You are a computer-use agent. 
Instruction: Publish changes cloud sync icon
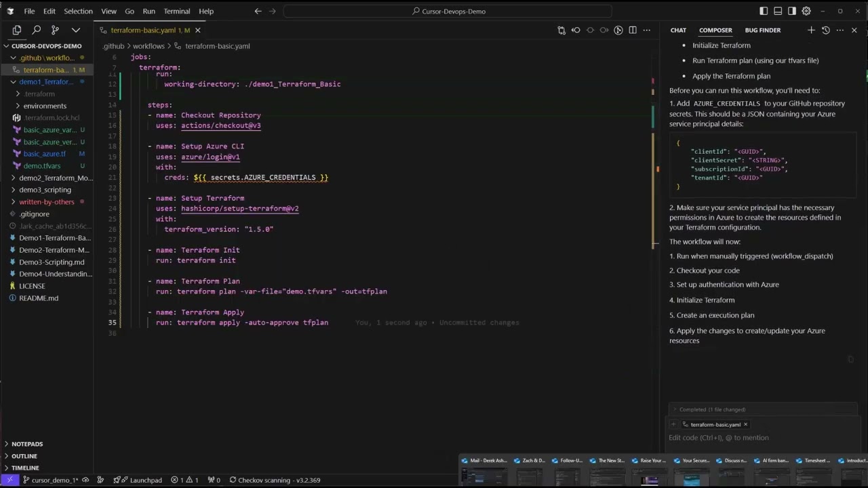click(x=85, y=480)
